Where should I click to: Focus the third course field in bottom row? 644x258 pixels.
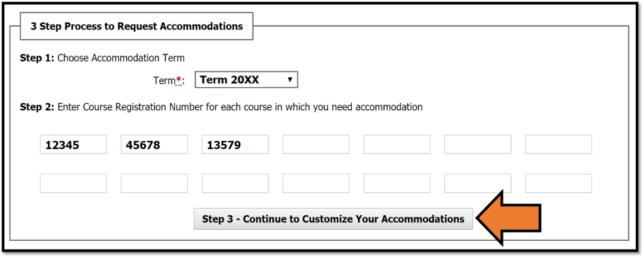tap(235, 184)
